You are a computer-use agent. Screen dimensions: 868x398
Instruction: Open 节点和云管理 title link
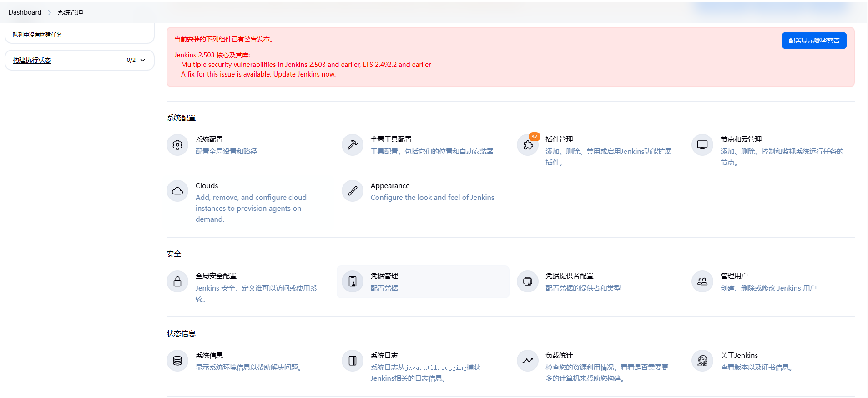point(741,139)
